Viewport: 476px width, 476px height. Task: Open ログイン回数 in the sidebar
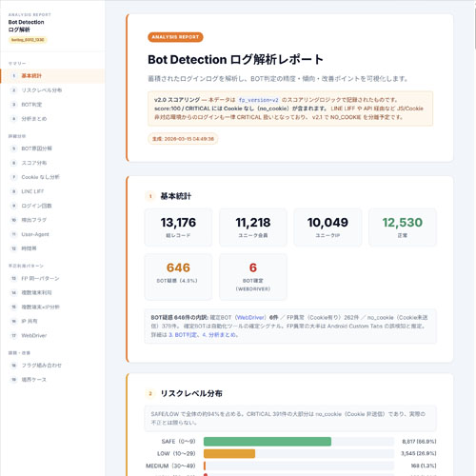(x=52, y=206)
